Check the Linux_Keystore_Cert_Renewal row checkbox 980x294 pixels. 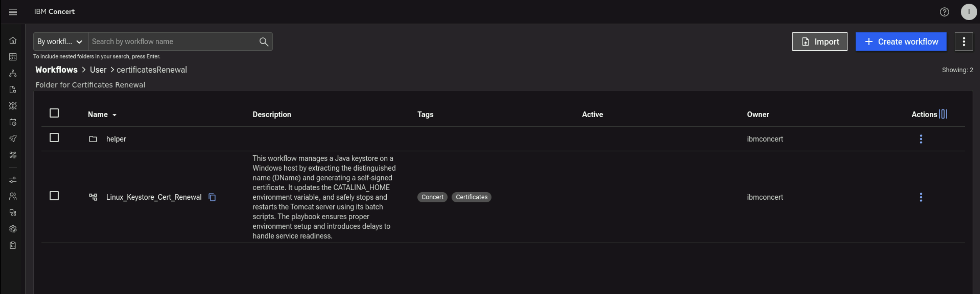tap(54, 196)
